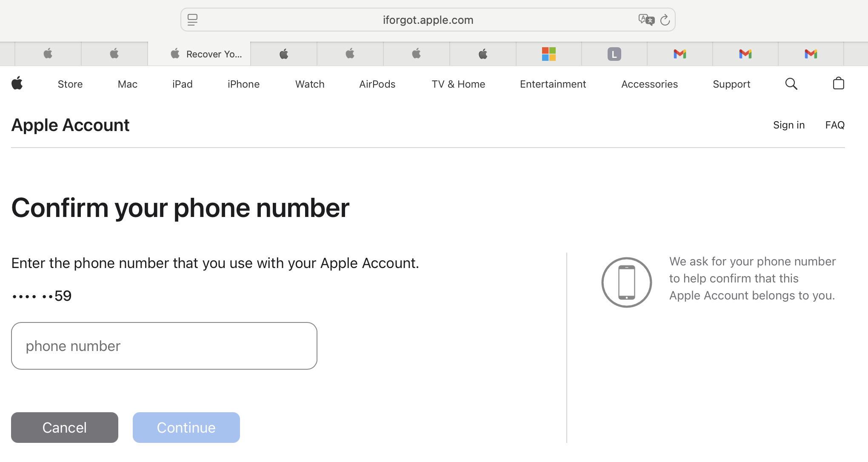The image size is (868, 462).
Task: Open the Entertainment menu item
Action: [553, 84]
